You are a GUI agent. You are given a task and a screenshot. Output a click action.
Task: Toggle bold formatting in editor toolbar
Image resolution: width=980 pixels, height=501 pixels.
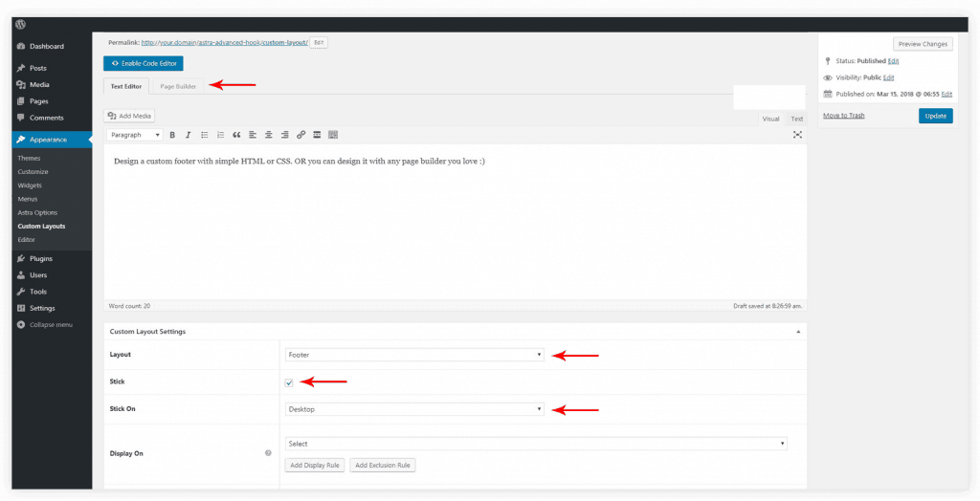click(x=172, y=135)
